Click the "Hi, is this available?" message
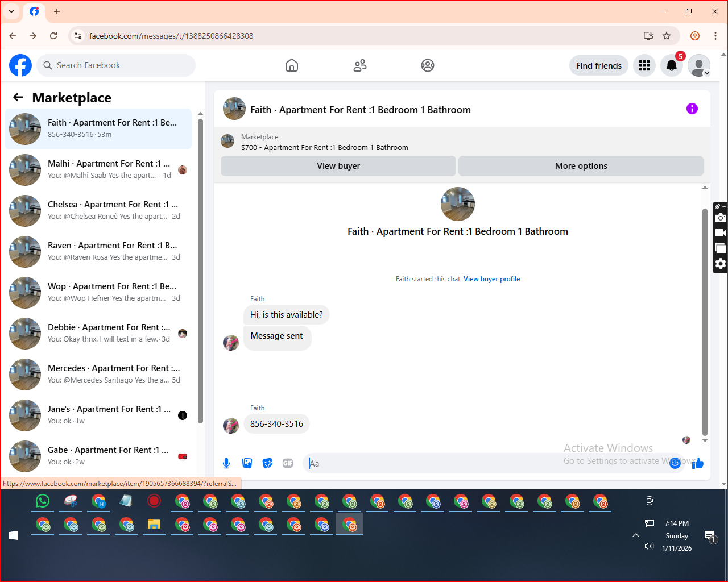The image size is (728, 582). (x=287, y=315)
